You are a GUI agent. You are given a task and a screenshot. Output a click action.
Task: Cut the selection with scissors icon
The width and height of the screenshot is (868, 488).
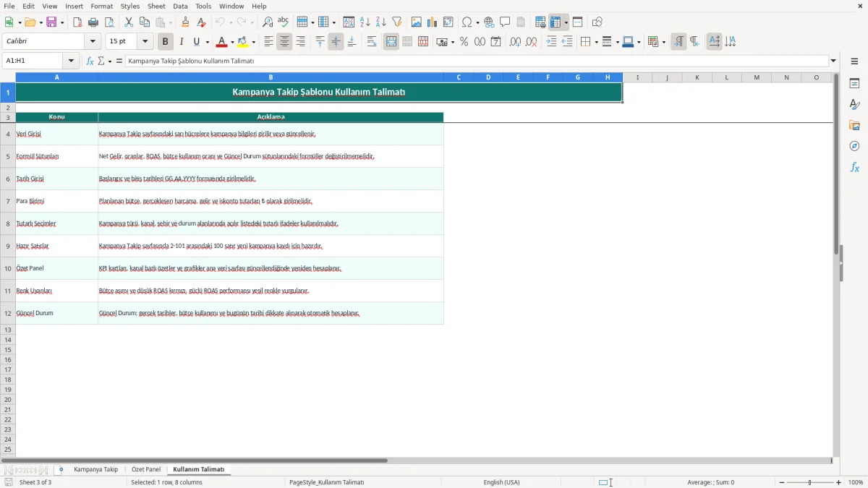[129, 22]
